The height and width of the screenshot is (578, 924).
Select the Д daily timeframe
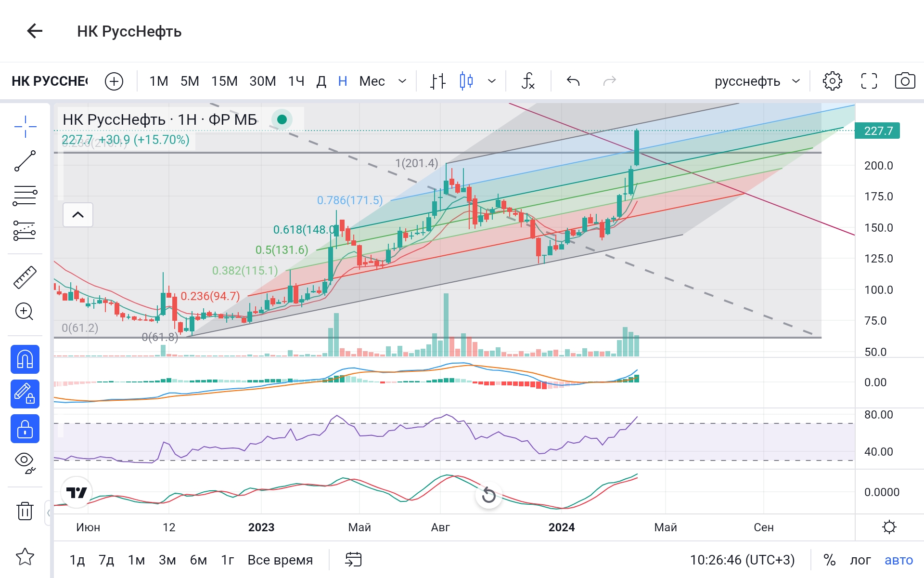(321, 81)
